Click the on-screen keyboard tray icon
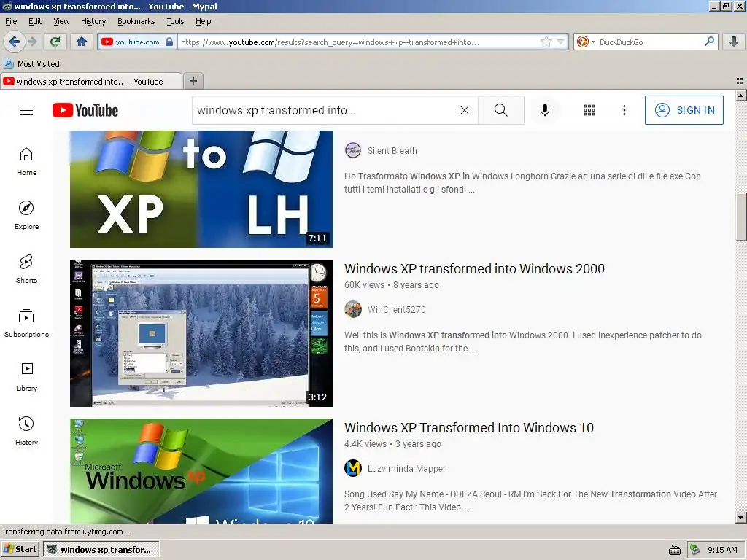Image resolution: width=747 pixels, height=560 pixels. click(675, 550)
